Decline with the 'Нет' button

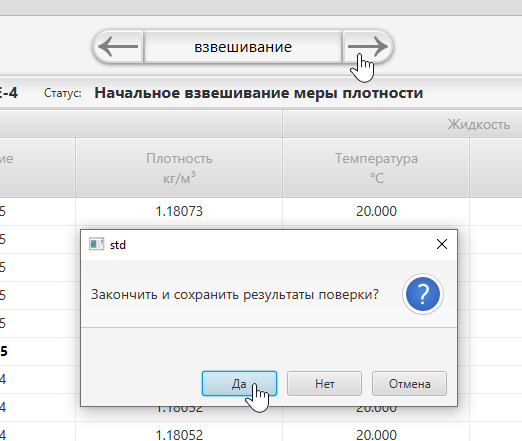tap(324, 384)
